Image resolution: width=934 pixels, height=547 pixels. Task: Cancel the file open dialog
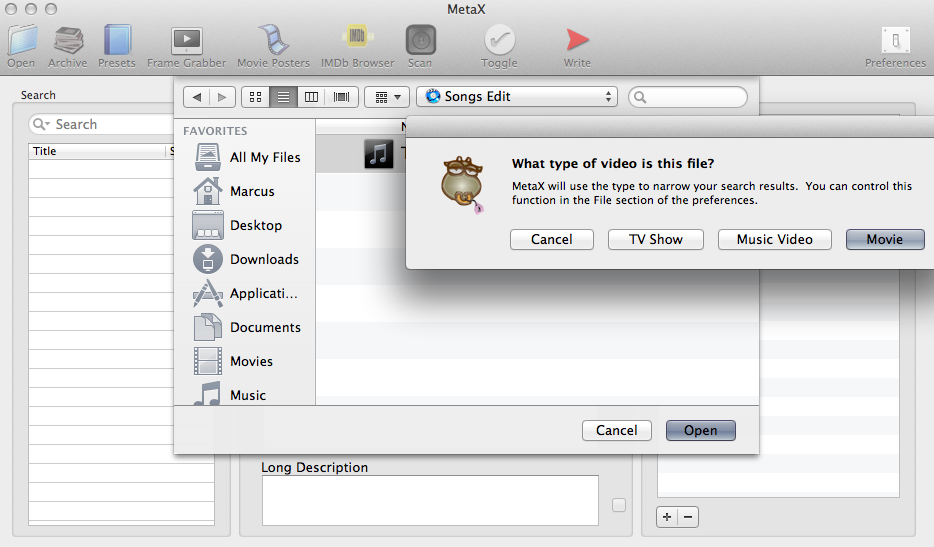(x=617, y=430)
